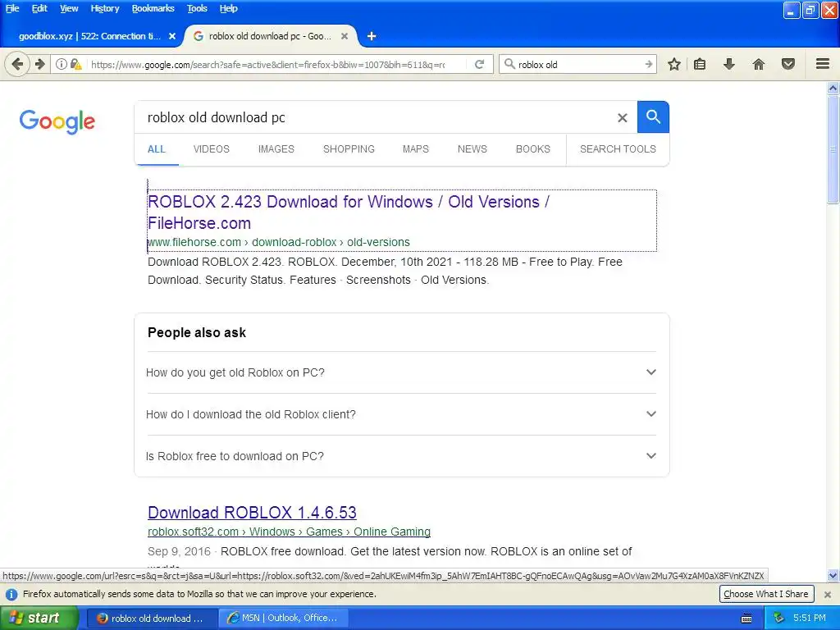Expand 'How do you get old Roblox on PC?'
This screenshot has height=630, width=840.
pos(401,372)
